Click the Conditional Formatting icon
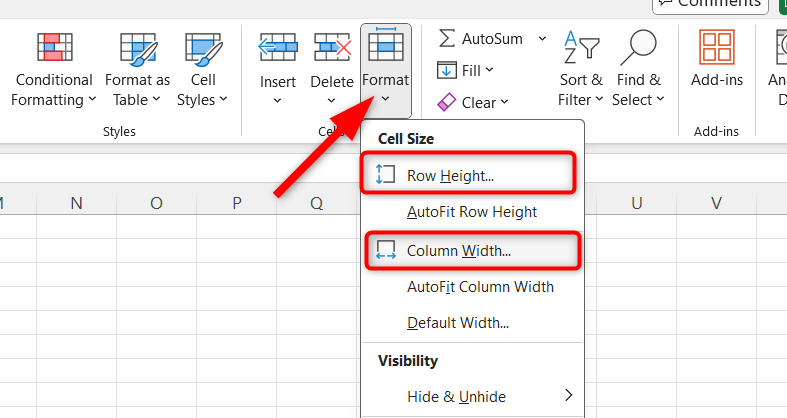The width and height of the screenshot is (787, 418). click(52, 48)
